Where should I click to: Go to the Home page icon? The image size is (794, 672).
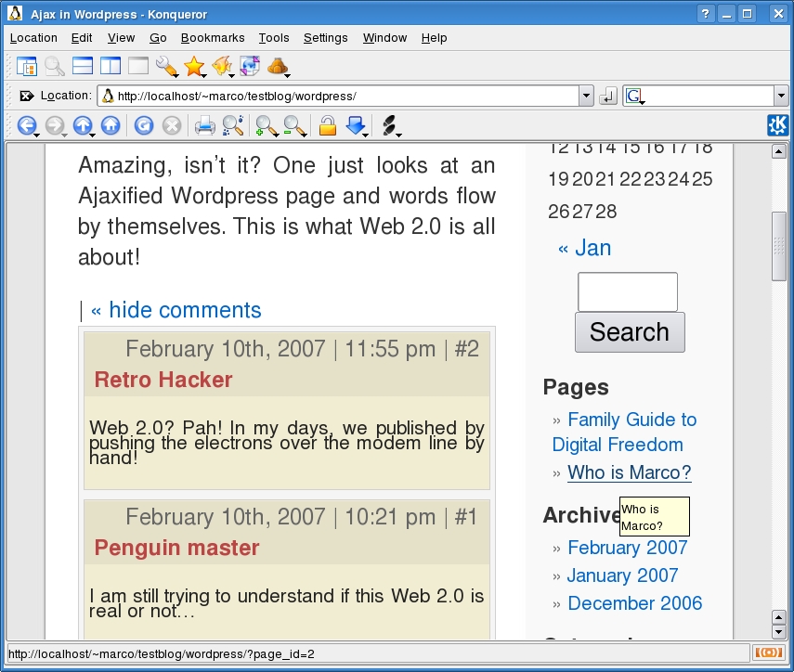[x=111, y=125]
